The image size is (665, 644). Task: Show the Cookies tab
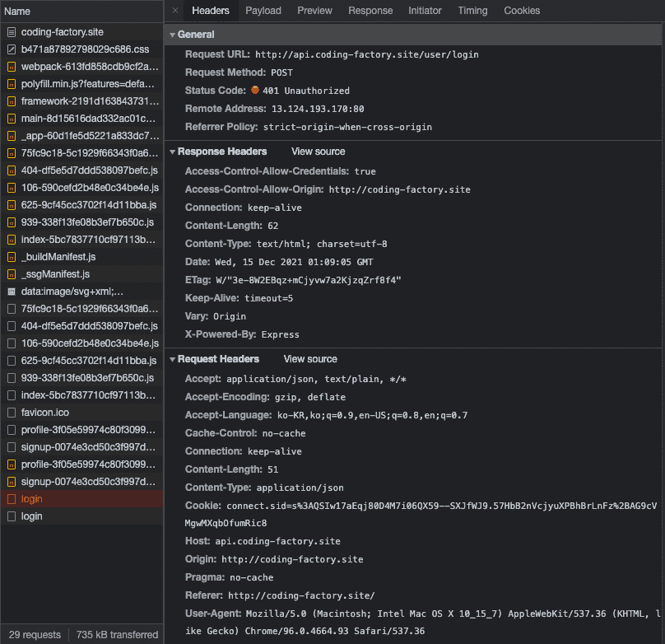click(522, 11)
